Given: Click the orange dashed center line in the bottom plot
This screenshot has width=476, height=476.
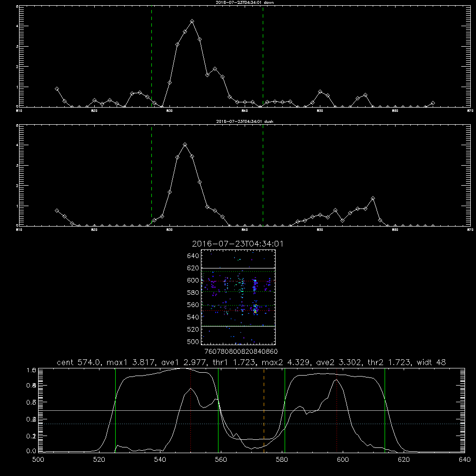Looking at the screenshot, I should [x=264, y=410].
